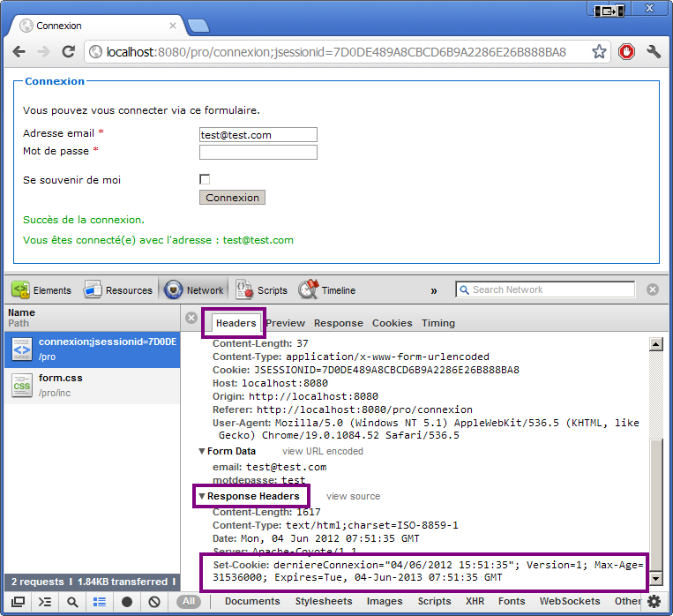Collapse the Form Data section
The image size is (673, 616).
tap(202, 451)
